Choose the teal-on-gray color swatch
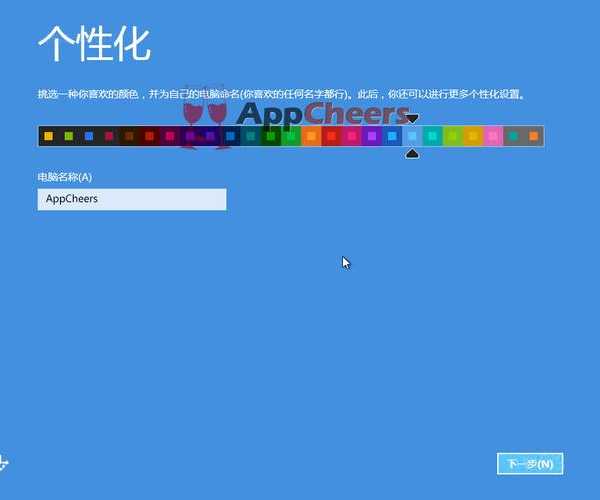600x500 pixels. coord(514,136)
